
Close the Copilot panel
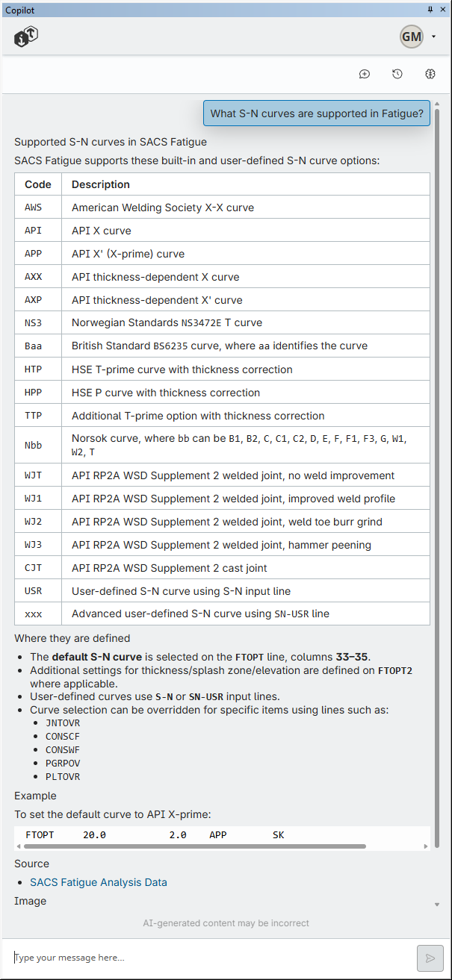tap(443, 10)
